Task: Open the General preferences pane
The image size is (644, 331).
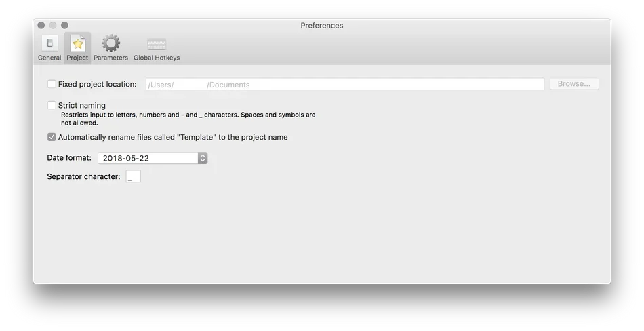Action: (49, 48)
